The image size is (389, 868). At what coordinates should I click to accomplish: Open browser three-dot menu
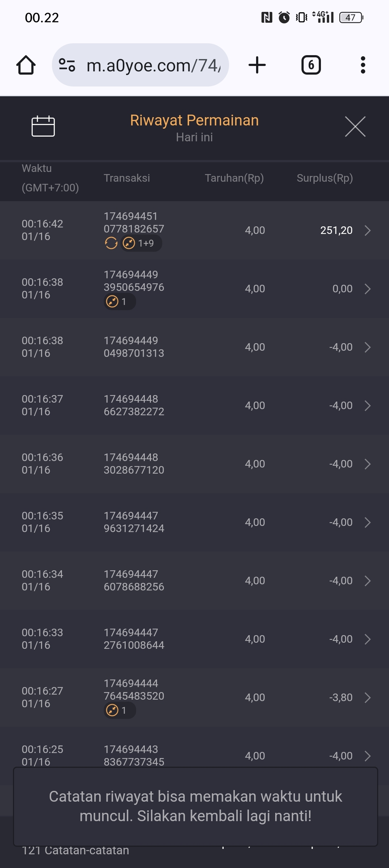363,65
